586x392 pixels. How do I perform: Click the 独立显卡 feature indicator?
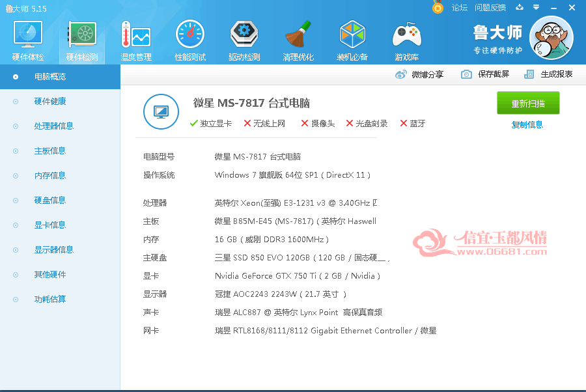[x=211, y=123]
